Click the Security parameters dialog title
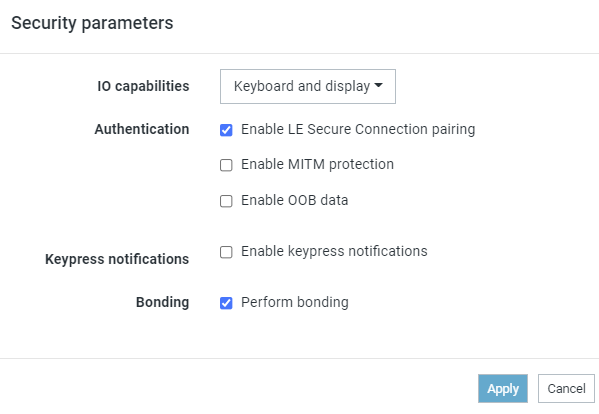 (92, 23)
